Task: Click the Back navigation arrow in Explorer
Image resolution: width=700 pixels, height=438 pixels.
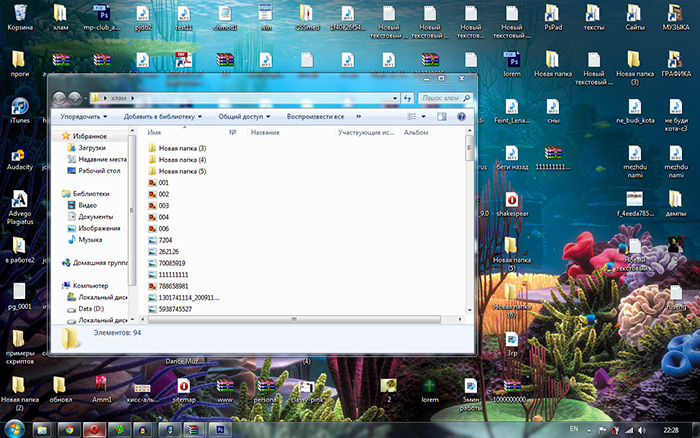Action: point(59,98)
